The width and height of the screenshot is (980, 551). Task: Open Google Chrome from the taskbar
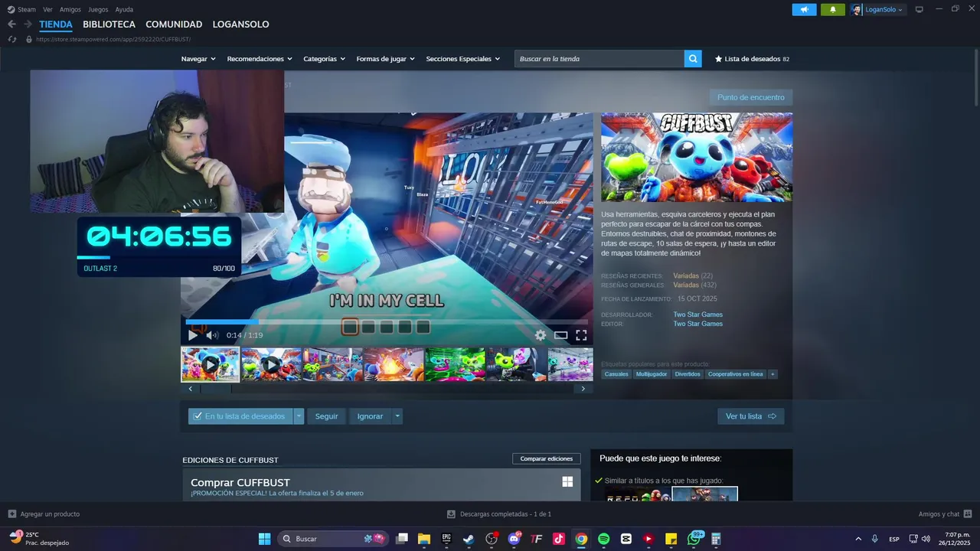[x=581, y=539]
